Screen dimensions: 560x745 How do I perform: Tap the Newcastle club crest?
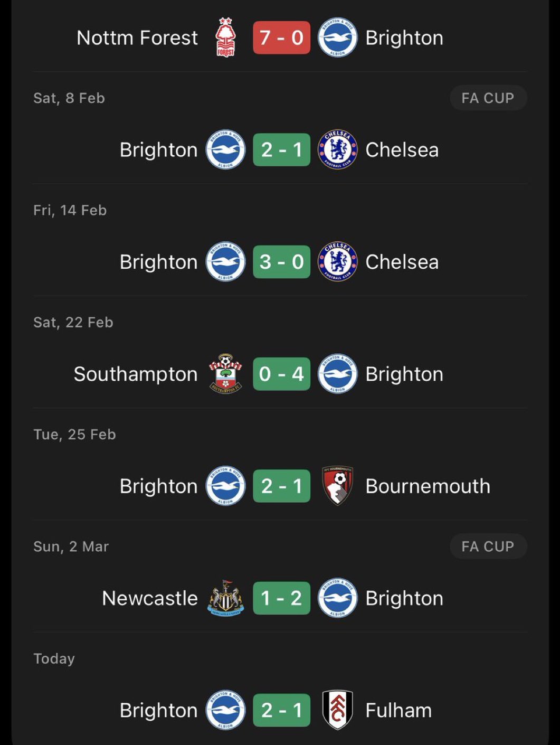click(x=225, y=598)
